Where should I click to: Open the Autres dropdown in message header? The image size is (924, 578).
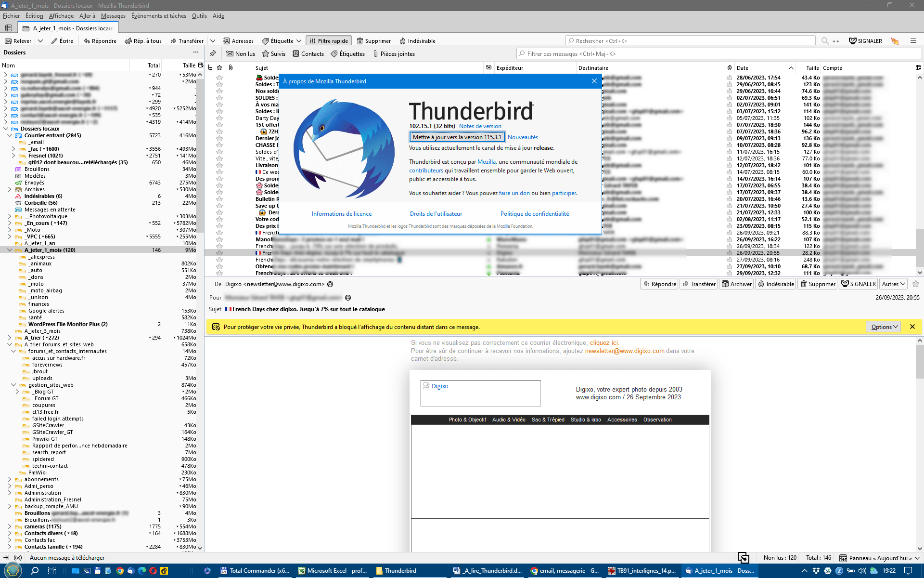(894, 284)
